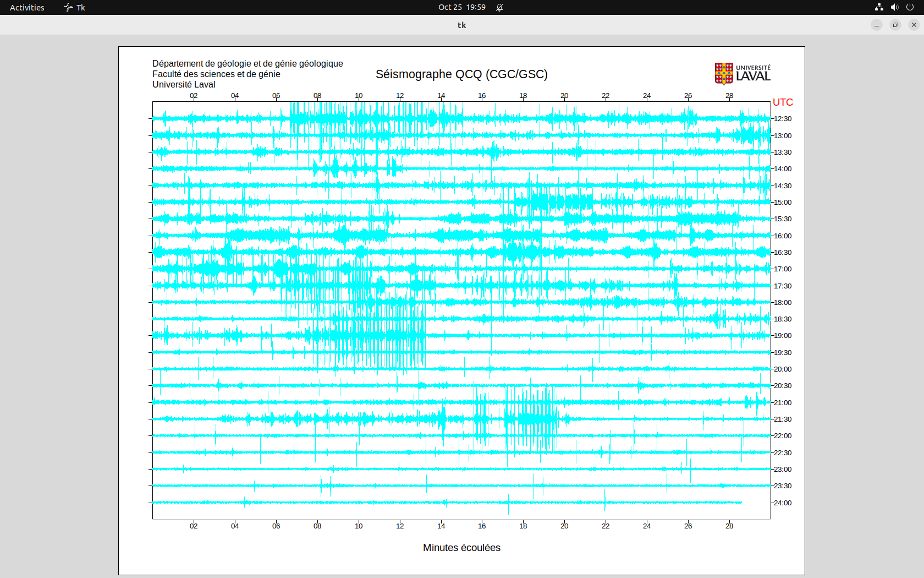924x578 pixels.
Task: Click the red UTC label
Action: pos(783,102)
